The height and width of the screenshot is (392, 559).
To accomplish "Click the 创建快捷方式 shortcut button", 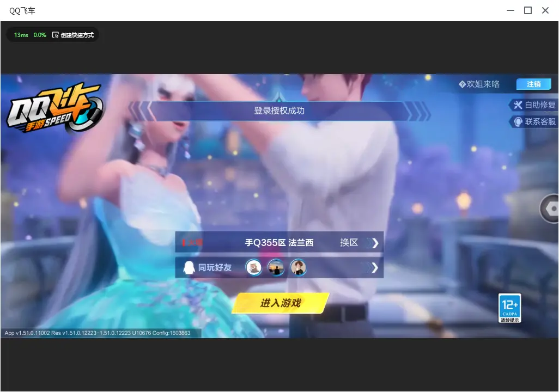I will coord(73,35).
